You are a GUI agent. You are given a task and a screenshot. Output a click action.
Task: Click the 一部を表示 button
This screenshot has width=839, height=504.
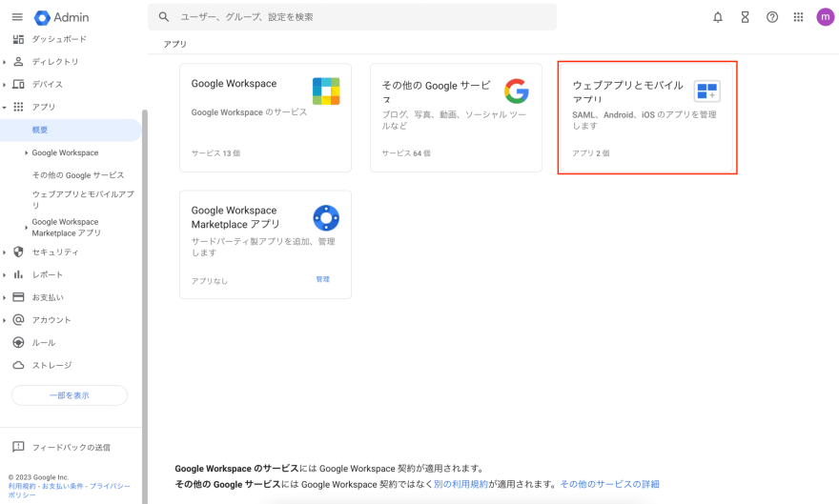click(70, 395)
